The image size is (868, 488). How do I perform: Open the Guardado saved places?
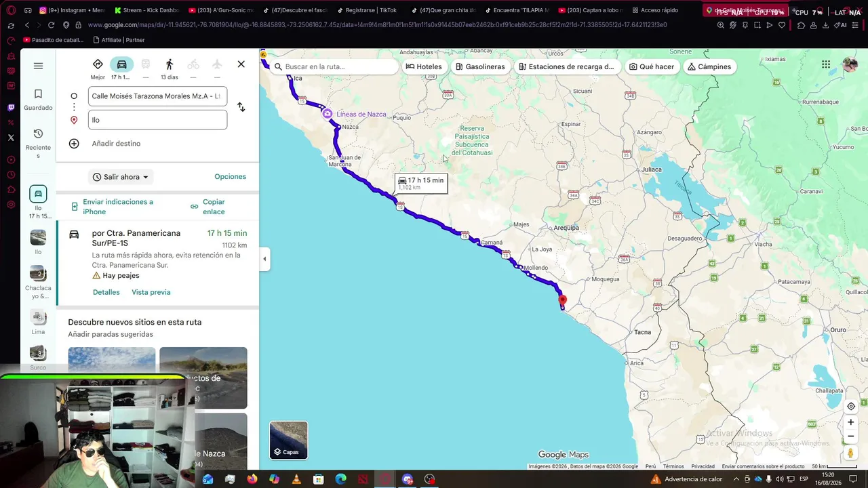click(38, 100)
